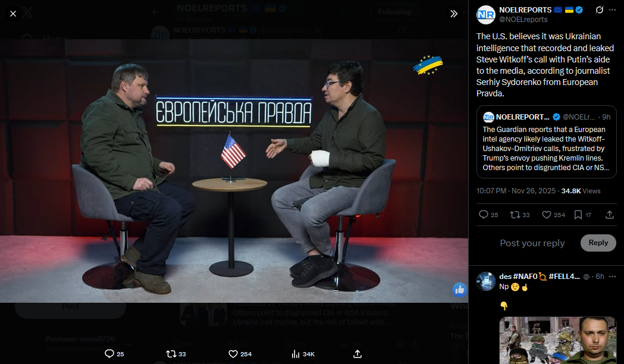Click the Grok icon beside the post header

pos(600,10)
